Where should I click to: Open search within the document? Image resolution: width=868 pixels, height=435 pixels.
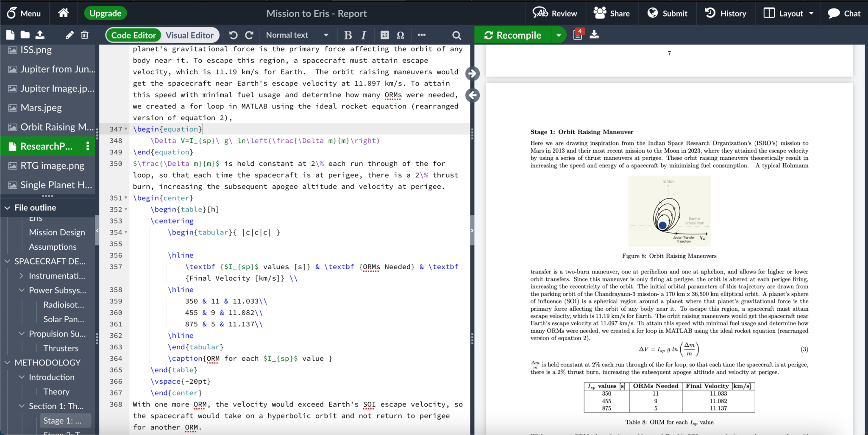(456, 35)
